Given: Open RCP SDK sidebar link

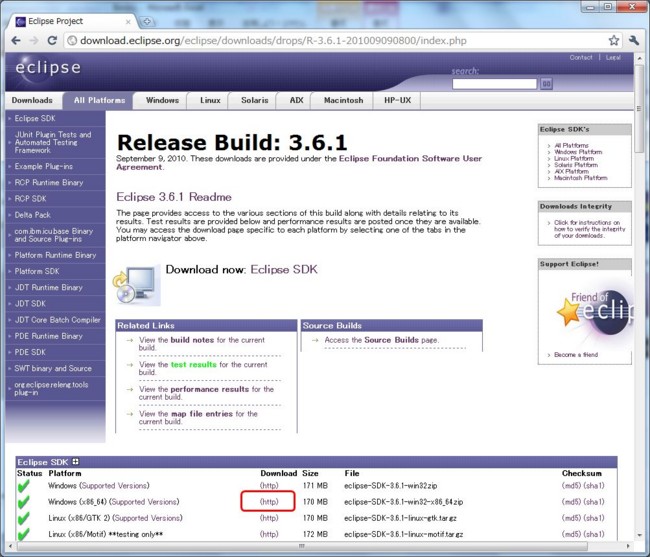Looking at the screenshot, I should tap(30, 199).
